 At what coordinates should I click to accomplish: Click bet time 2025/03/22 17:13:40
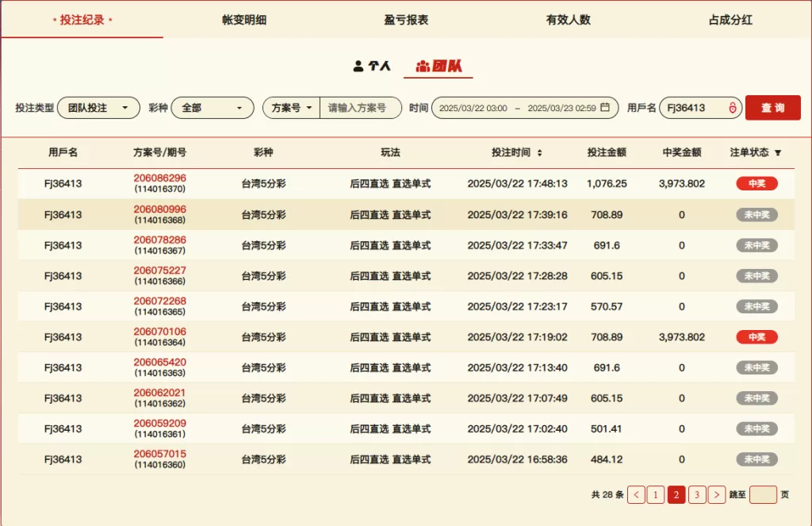pyautogui.click(x=517, y=367)
